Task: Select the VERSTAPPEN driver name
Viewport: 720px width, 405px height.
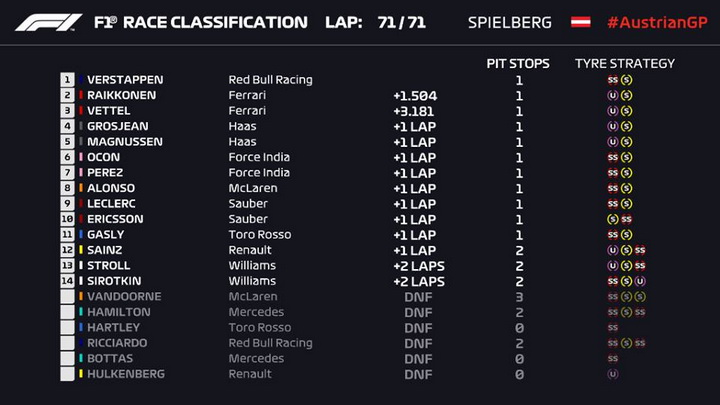Action: click(125, 80)
